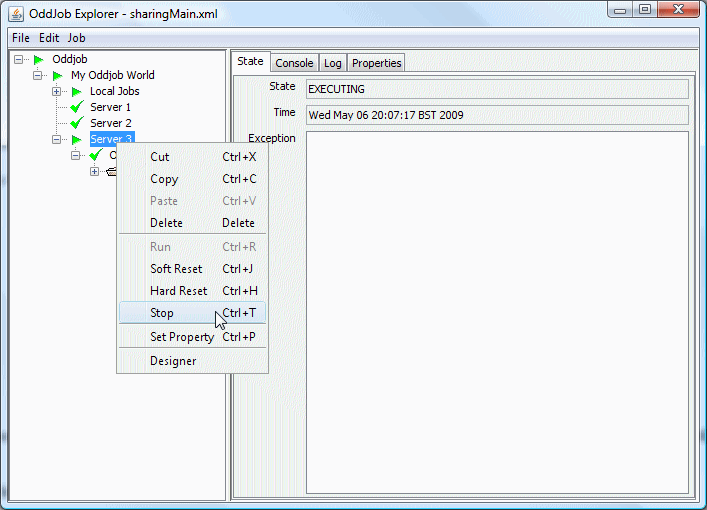Click the green checkmark icon for Server 1
707x510 pixels.
(x=76, y=107)
